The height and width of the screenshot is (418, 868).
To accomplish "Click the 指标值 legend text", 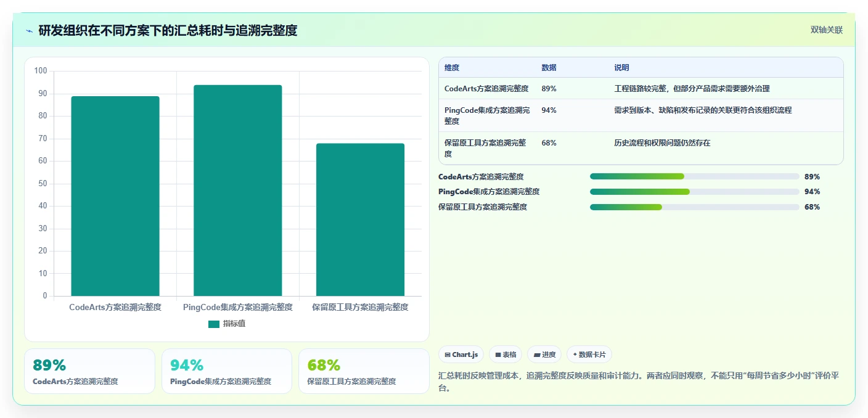I will (234, 324).
